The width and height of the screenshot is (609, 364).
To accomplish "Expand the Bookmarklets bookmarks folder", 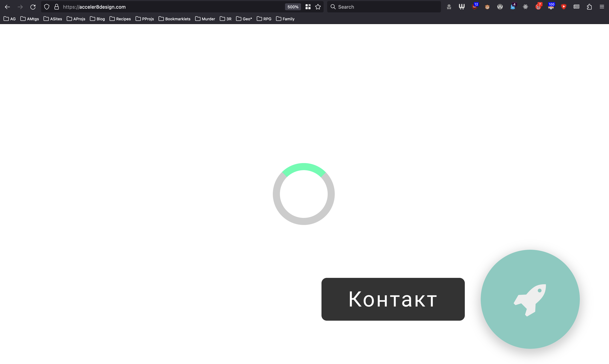I will point(174,19).
